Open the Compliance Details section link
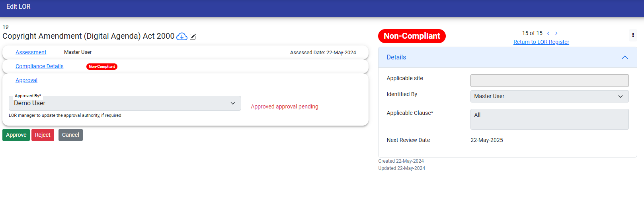This screenshot has height=197, width=644. [x=39, y=66]
